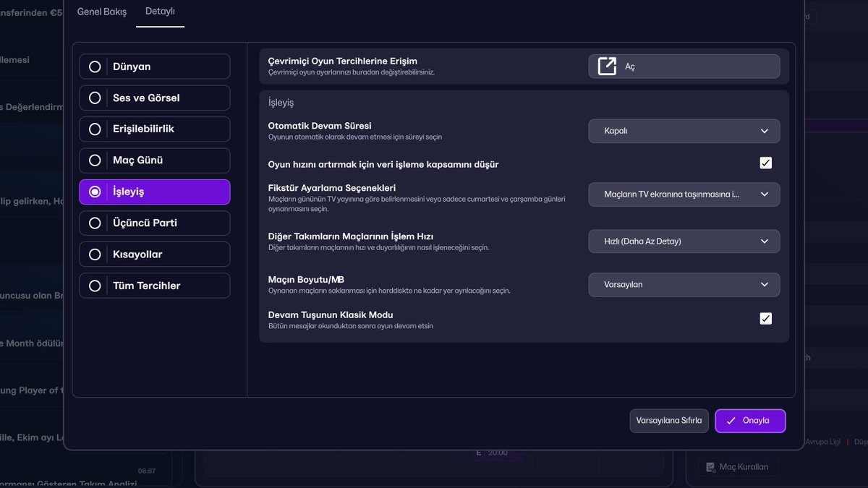Click the checkmark icon in Onayla button
Screen dimensions: 868x488
[x=731, y=421]
